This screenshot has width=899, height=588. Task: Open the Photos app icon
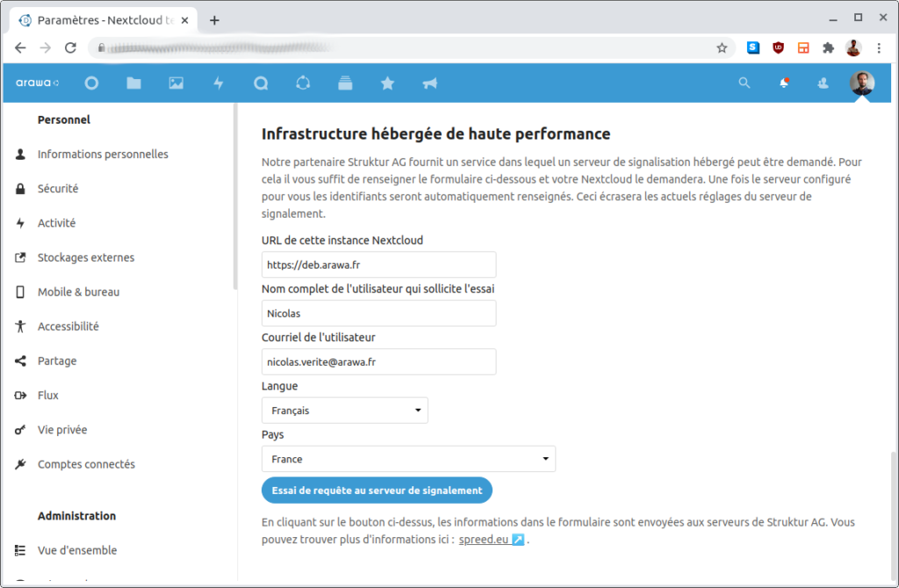click(176, 83)
